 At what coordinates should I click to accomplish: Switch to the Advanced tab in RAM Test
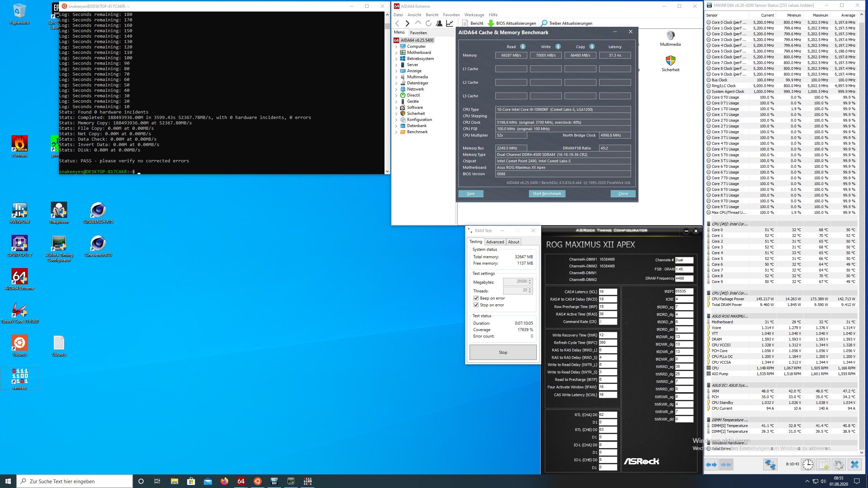495,242
